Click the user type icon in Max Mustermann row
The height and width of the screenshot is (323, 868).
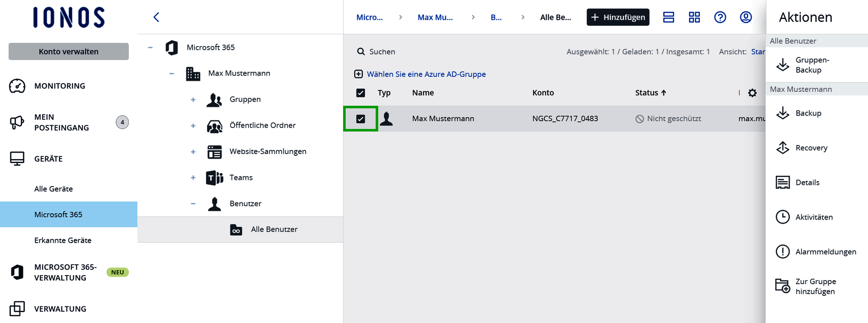pyautogui.click(x=387, y=118)
